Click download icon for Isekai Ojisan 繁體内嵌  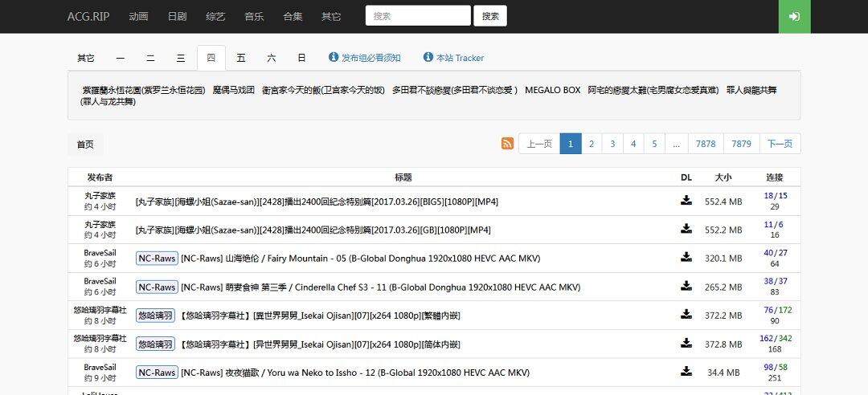point(686,315)
